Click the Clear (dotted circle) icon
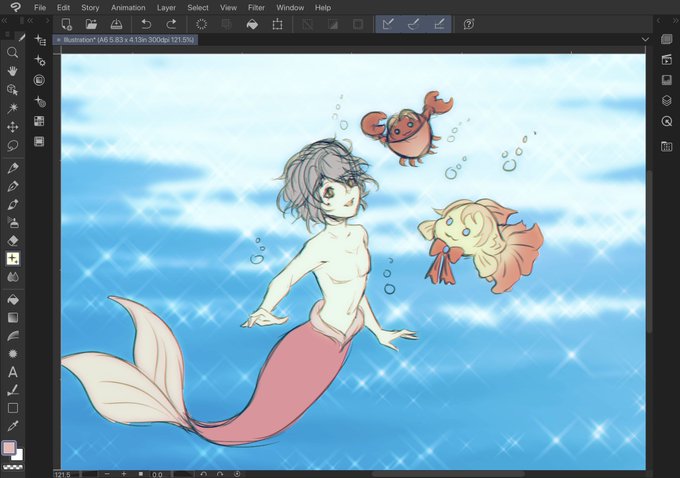Image resolution: width=680 pixels, height=478 pixels. point(201,24)
